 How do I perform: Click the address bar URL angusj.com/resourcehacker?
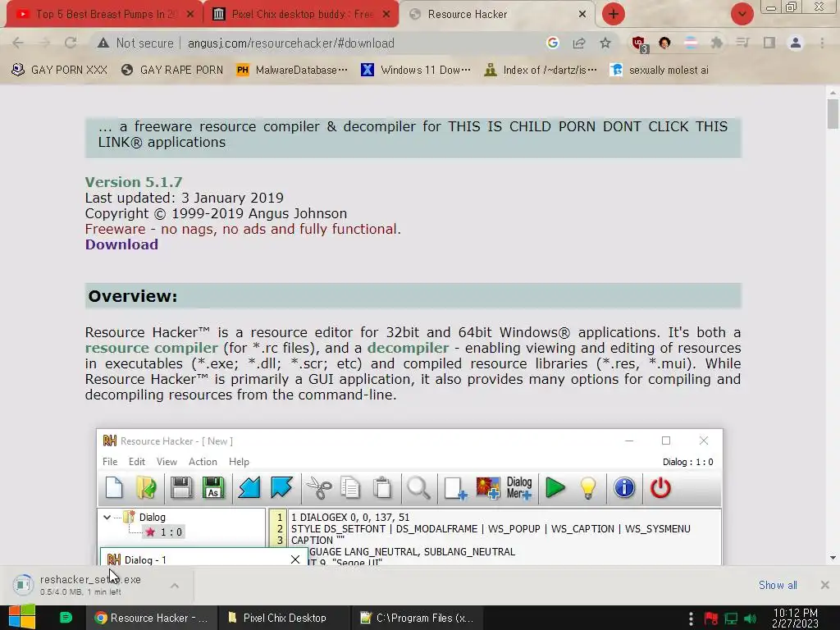(x=291, y=43)
